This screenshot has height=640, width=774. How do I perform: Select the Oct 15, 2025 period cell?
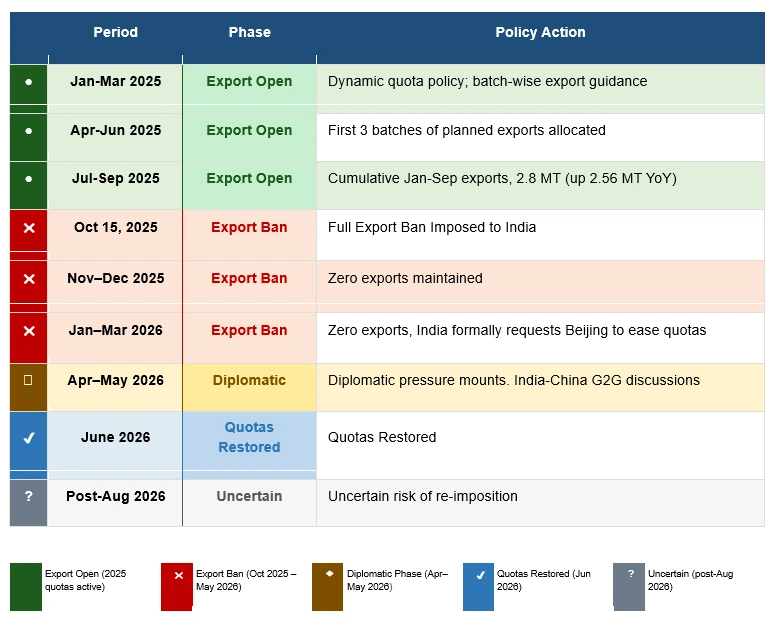[116, 234]
